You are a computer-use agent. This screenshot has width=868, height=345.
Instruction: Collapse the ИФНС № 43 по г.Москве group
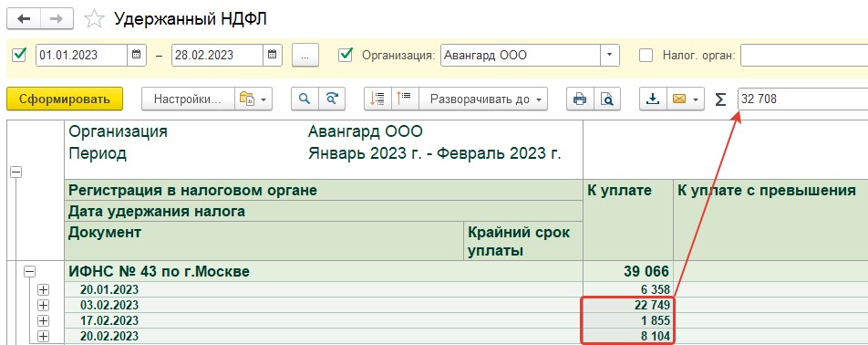point(30,271)
